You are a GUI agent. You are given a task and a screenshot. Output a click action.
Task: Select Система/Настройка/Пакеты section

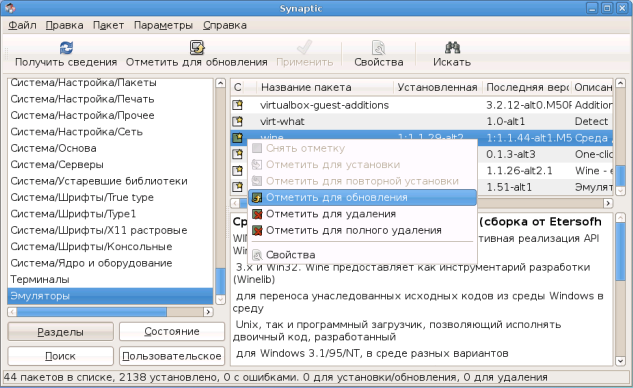pyautogui.click(x=110, y=83)
